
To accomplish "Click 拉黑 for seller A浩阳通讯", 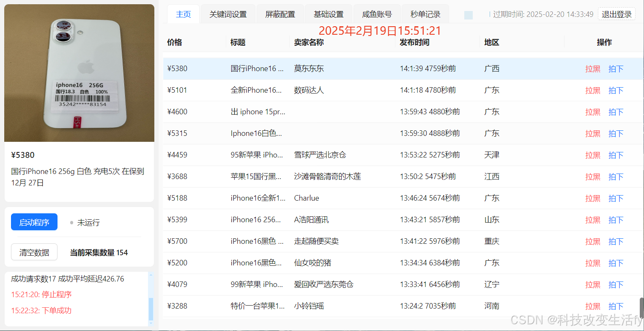I will click(x=593, y=220).
